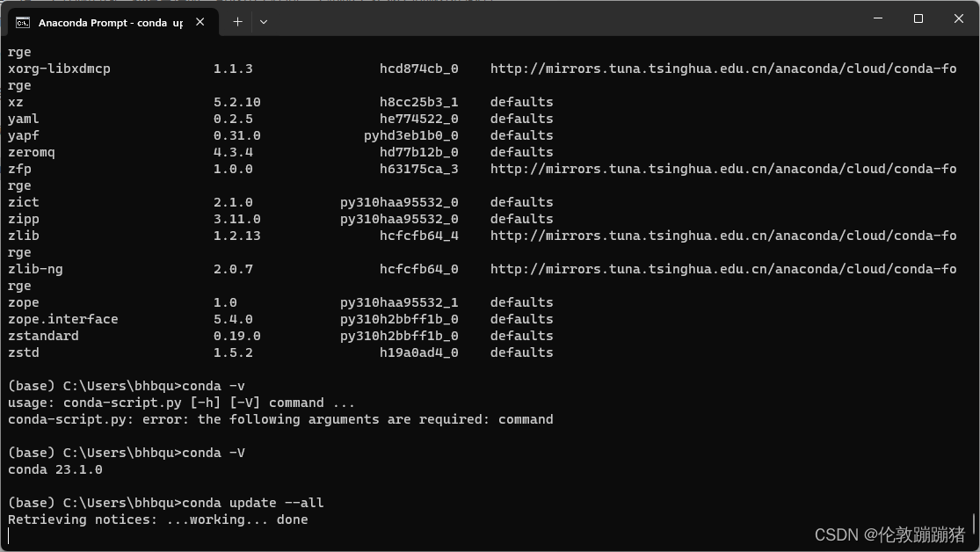Open a new terminal tab with the plus icon
Screen dimensions: 980x552
coord(236,21)
